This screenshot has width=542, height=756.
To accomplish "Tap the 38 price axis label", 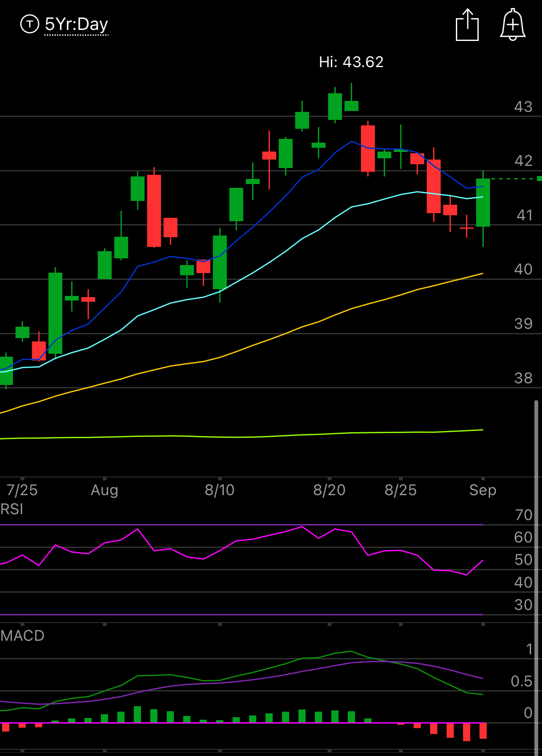I will click(x=523, y=378).
